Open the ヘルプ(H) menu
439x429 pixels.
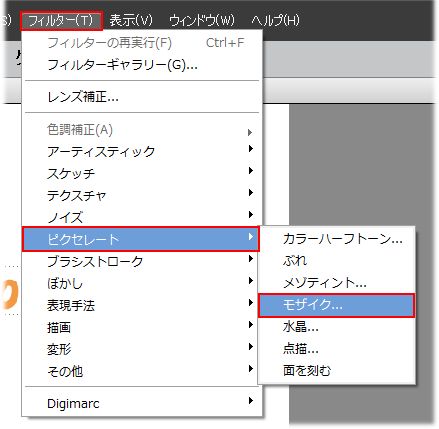click(275, 21)
